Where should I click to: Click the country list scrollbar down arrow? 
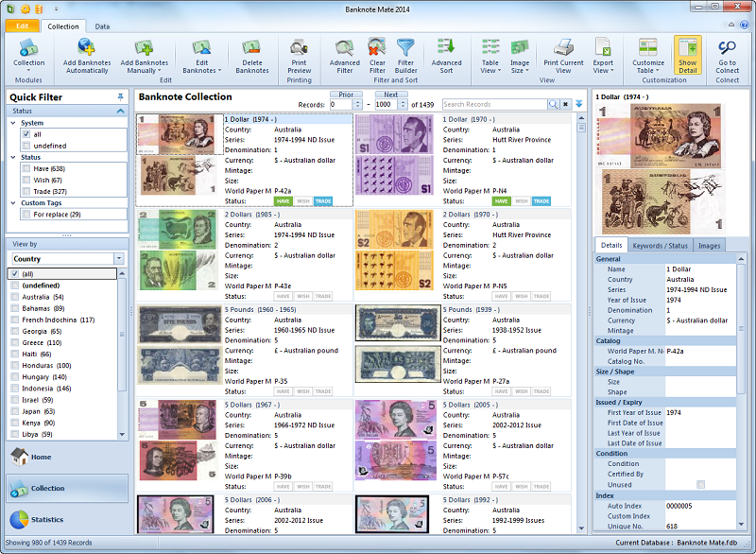(x=122, y=435)
